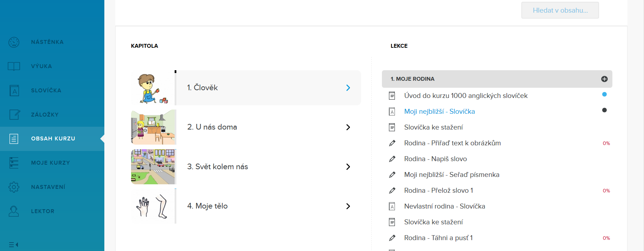Viewport: 644px width, 251px height.
Task: Open Moje kurzy list icon
Action: 14,163
